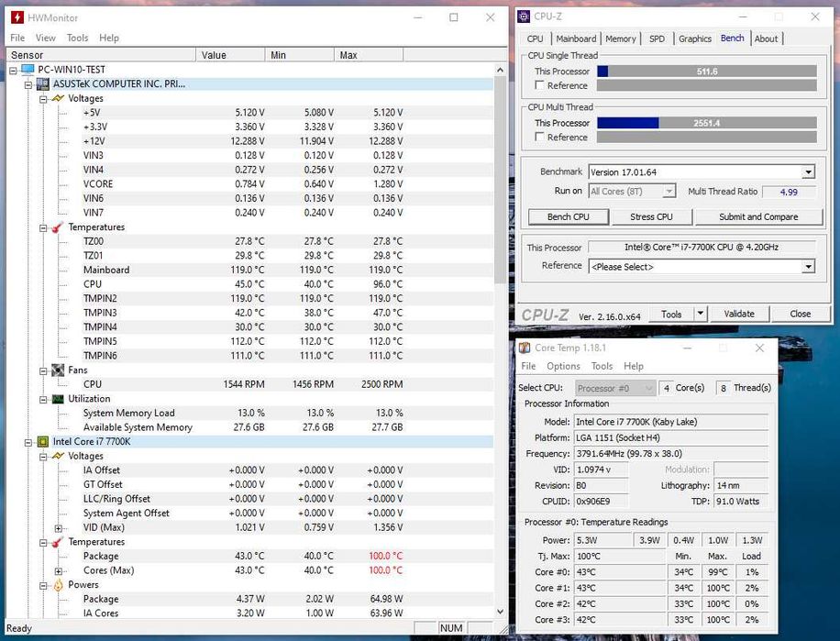Open the Tools button arrow in CPU-Z
840x641 pixels.
coord(701,314)
